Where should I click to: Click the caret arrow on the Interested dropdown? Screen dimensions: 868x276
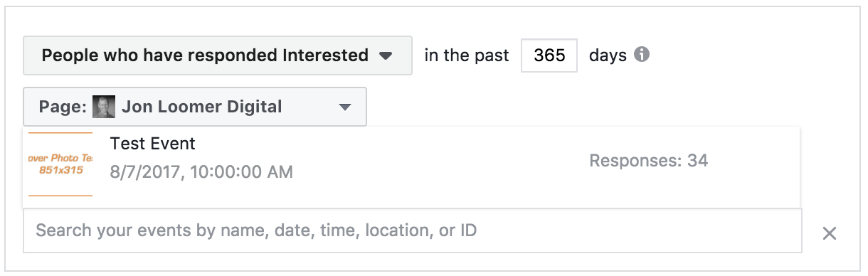[386, 55]
